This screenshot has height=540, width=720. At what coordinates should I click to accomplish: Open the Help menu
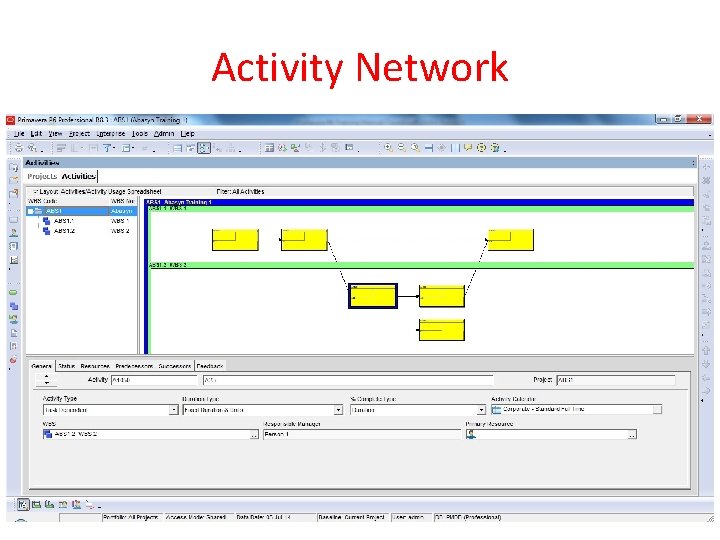[x=187, y=134]
